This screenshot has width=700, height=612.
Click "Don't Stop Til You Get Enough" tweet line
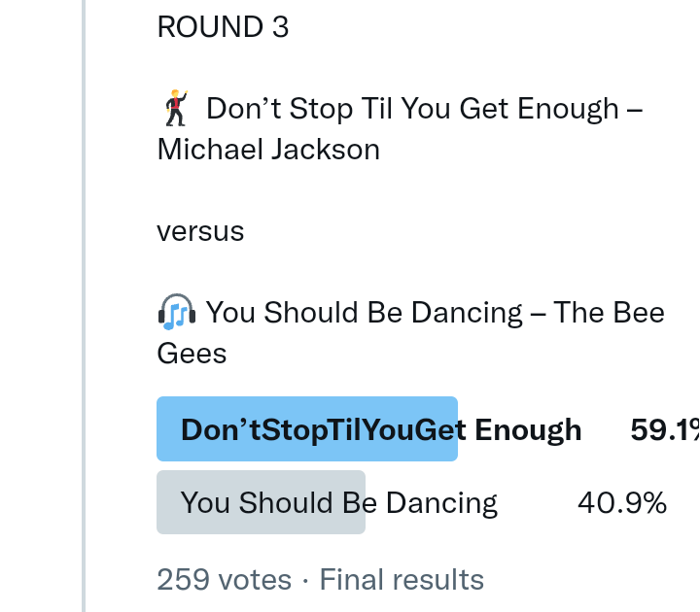pyautogui.click(x=412, y=108)
